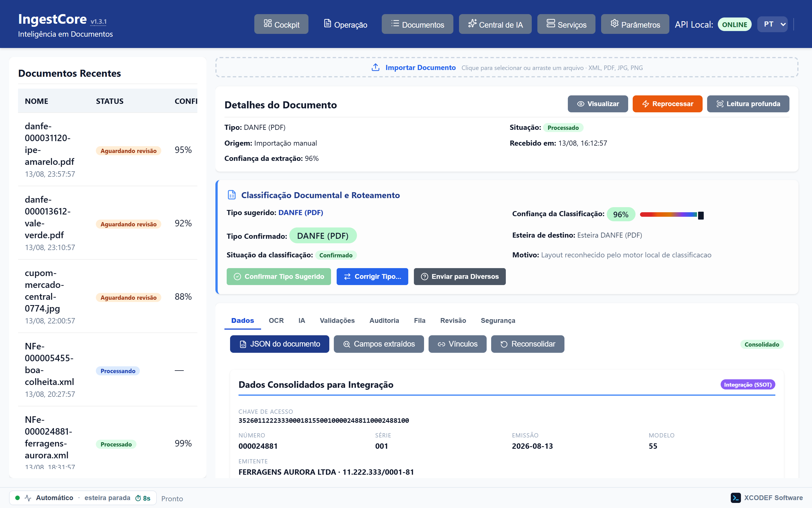This screenshot has width=812, height=508.
Task: Click the confidence bar end marker
Action: [701, 215]
